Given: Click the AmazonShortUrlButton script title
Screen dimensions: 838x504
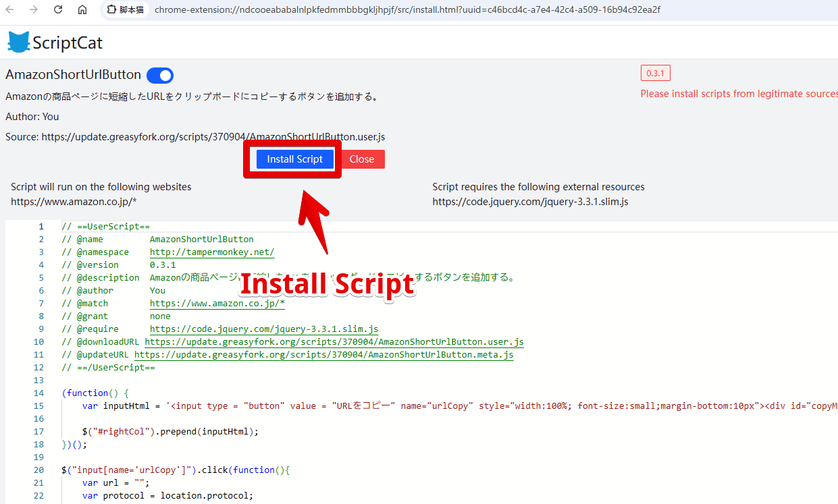Looking at the screenshot, I should coord(73,75).
